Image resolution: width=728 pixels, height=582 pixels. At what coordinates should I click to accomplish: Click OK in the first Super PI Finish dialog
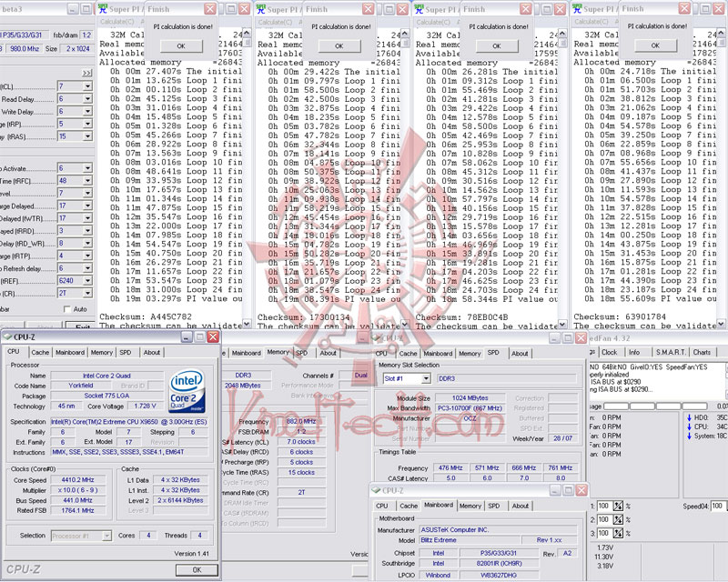click(x=181, y=46)
